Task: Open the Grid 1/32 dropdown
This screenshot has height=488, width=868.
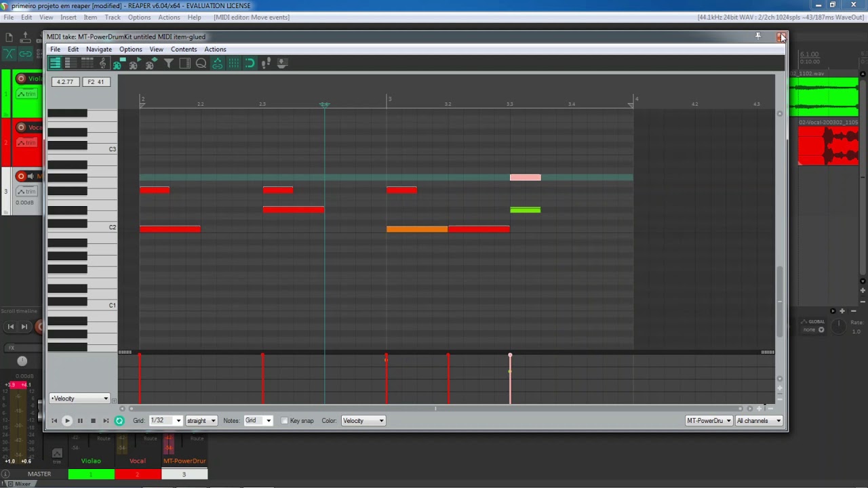Action: click(x=165, y=421)
